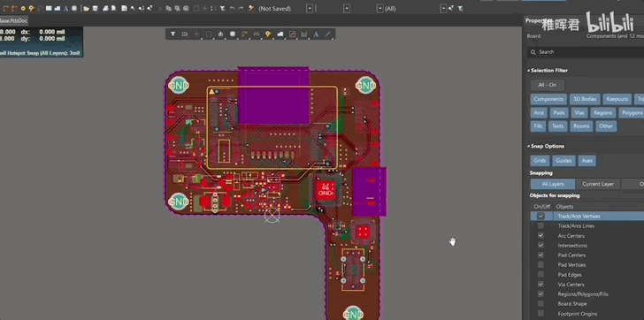Toggle the Guides snap option button
Screen dimensions: 644x320
[563, 161]
